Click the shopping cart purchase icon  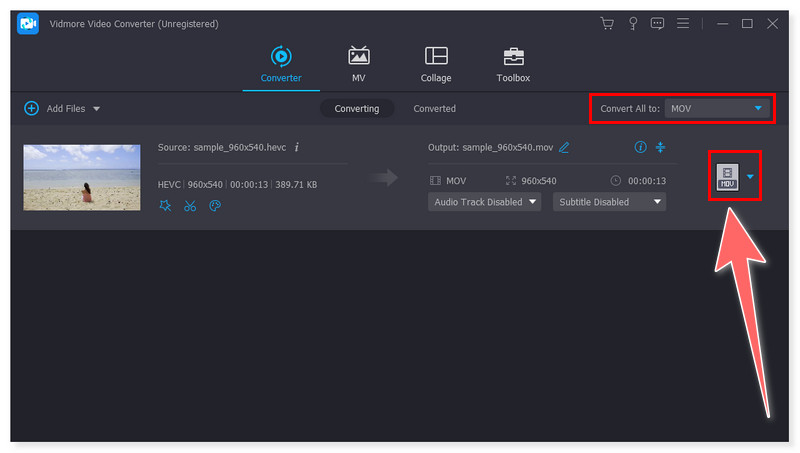coord(606,23)
